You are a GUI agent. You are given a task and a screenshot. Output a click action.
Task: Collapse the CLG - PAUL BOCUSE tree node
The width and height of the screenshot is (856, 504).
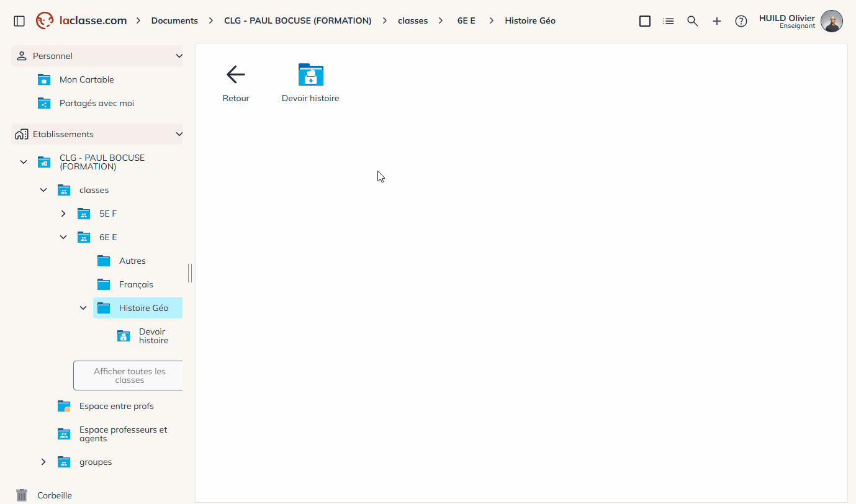(x=24, y=162)
